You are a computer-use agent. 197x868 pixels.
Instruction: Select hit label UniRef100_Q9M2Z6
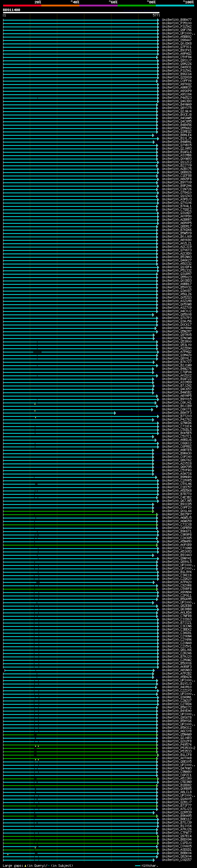pos(177,64)
